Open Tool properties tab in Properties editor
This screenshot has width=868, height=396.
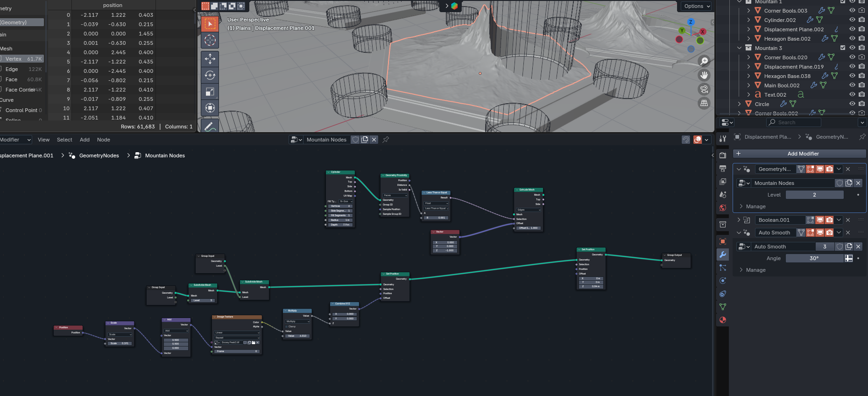[x=723, y=139]
